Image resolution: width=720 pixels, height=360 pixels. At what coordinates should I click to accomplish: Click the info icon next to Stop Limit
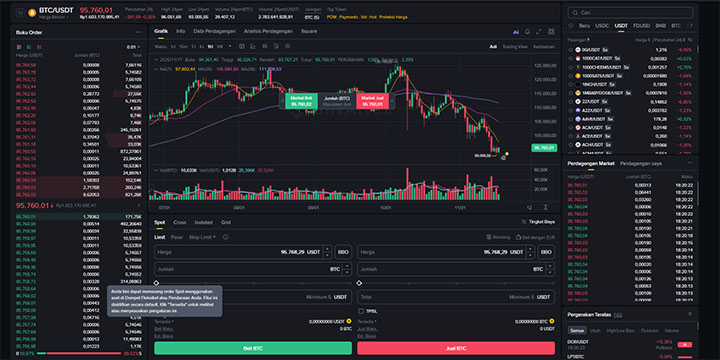225,237
